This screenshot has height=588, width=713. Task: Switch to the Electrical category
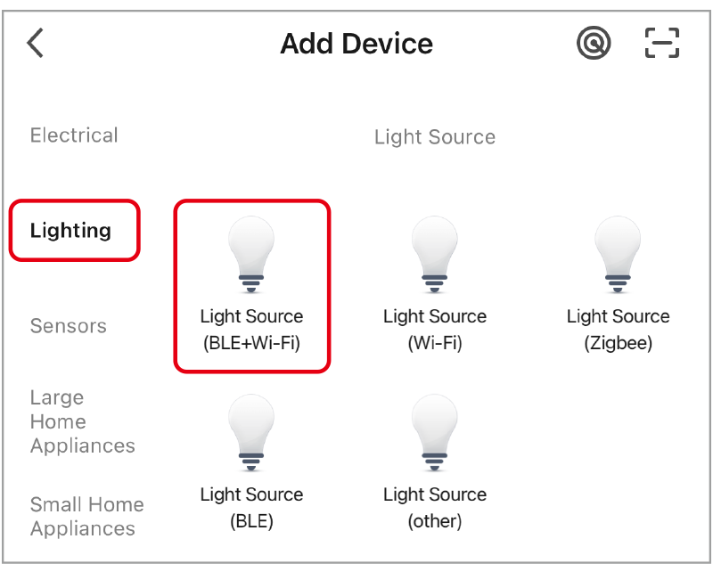[74, 135]
